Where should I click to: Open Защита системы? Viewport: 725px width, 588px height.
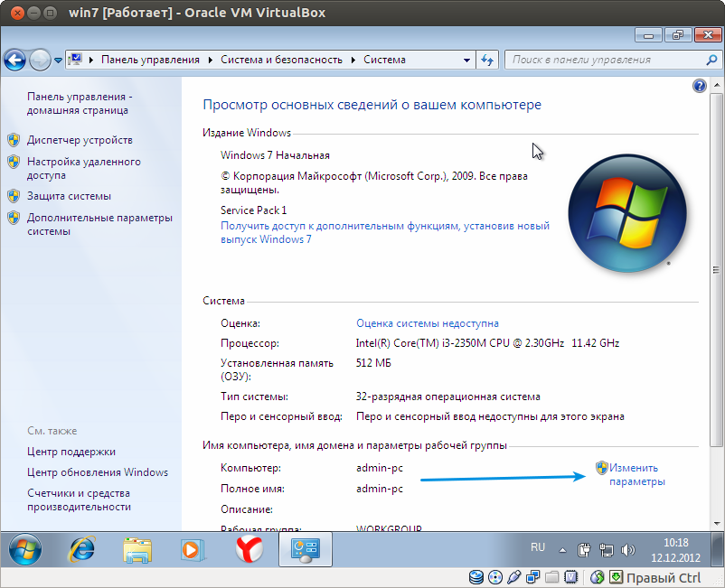click(69, 196)
